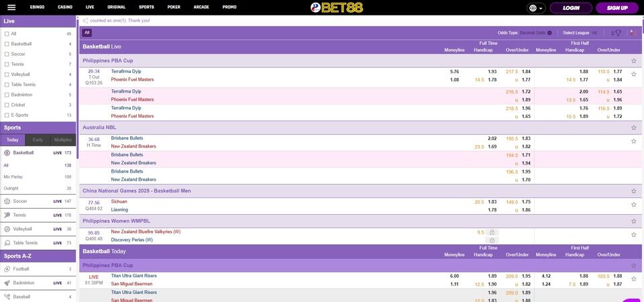
Task: Select Mix Parlay under Basketball
Action: pyautogui.click(x=38, y=177)
